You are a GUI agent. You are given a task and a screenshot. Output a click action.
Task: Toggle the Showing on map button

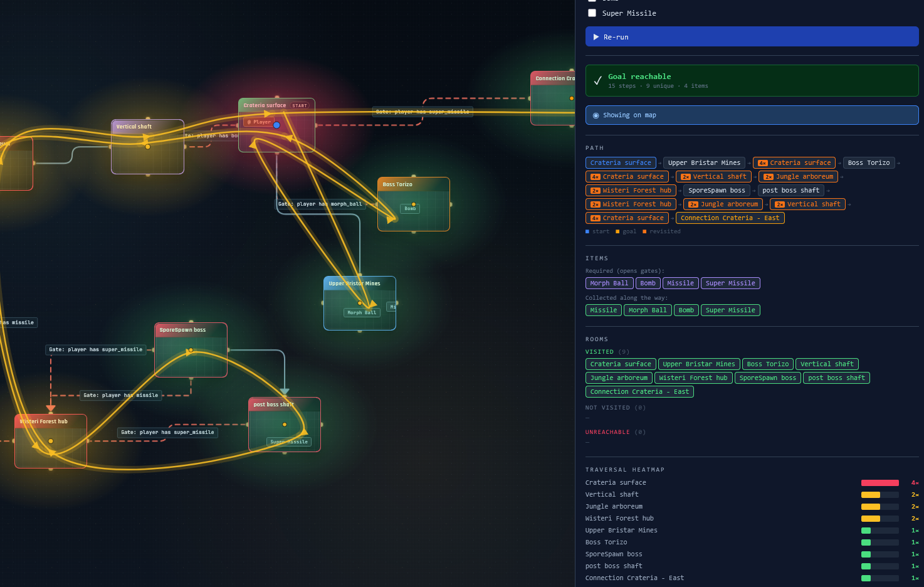coord(752,115)
